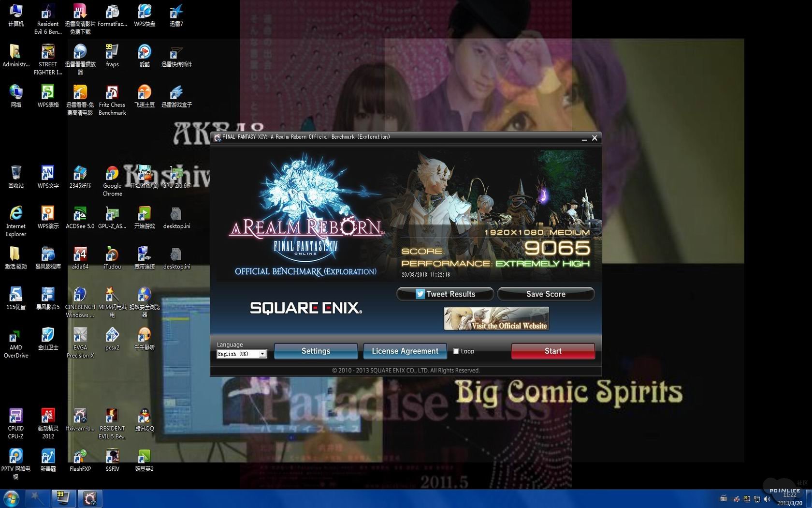Close the FFXIV benchmark window
This screenshot has height=508, width=812.
[594, 138]
